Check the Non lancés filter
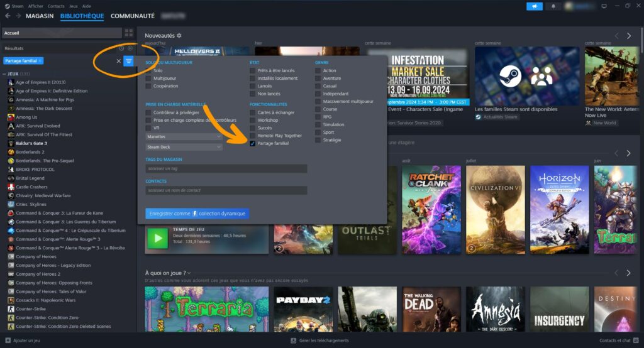Image resolution: width=644 pixels, height=348 pixels. click(x=253, y=94)
